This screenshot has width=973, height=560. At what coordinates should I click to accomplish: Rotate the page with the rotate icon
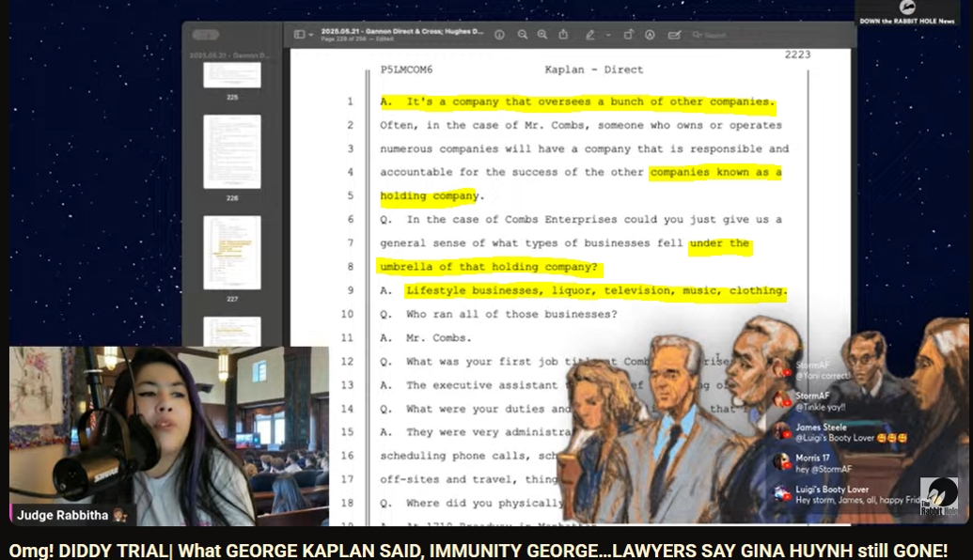click(x=629, y=35)
